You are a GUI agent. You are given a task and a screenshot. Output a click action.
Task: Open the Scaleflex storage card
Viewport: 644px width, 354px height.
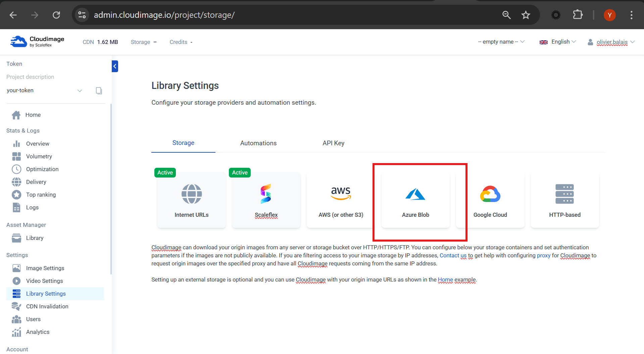coord(266,200)
